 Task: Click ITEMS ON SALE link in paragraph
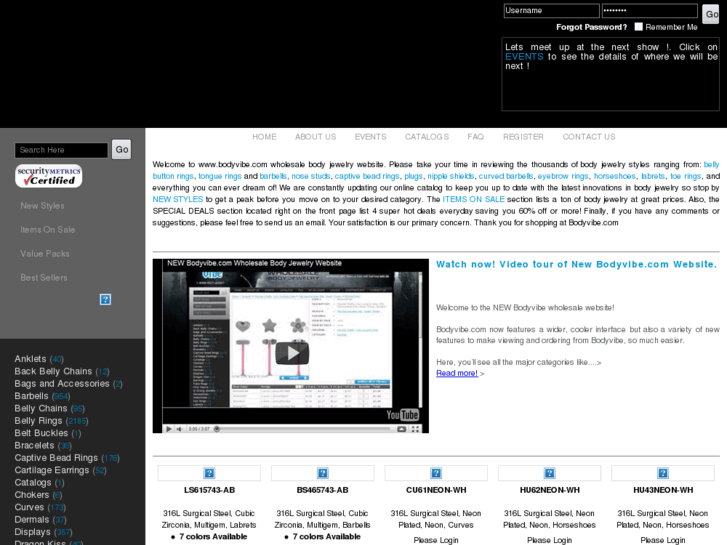[473, 199]
